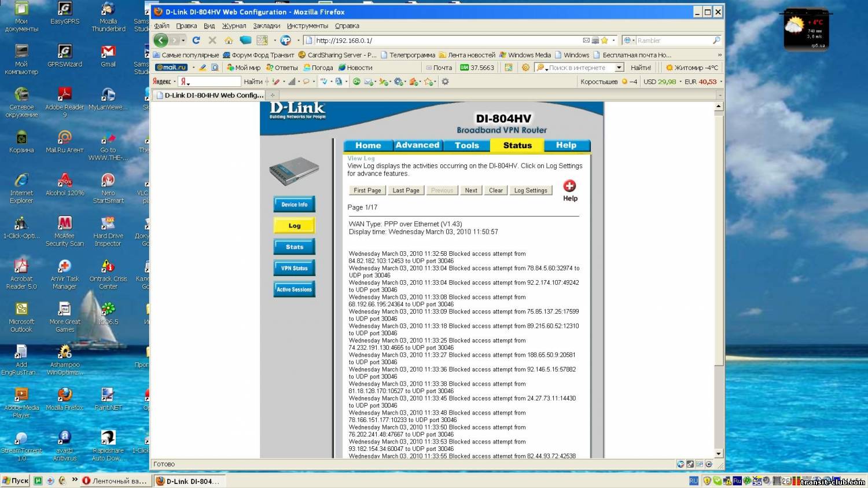Clear the router log

496,190
